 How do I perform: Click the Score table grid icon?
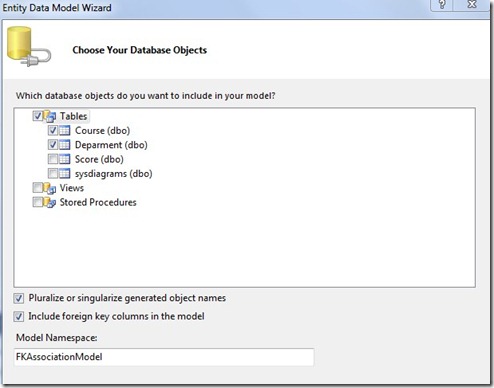(x=65, y=159)
